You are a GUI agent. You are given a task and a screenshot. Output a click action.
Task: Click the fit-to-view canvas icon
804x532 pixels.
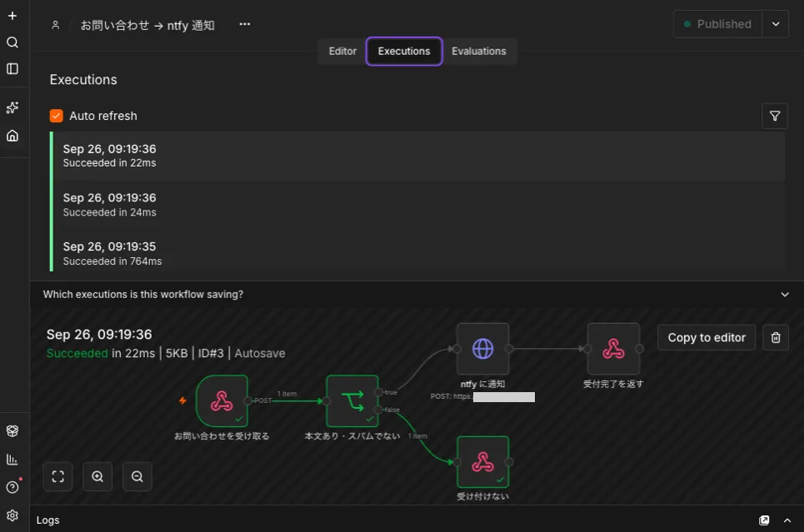click(58, 477)
